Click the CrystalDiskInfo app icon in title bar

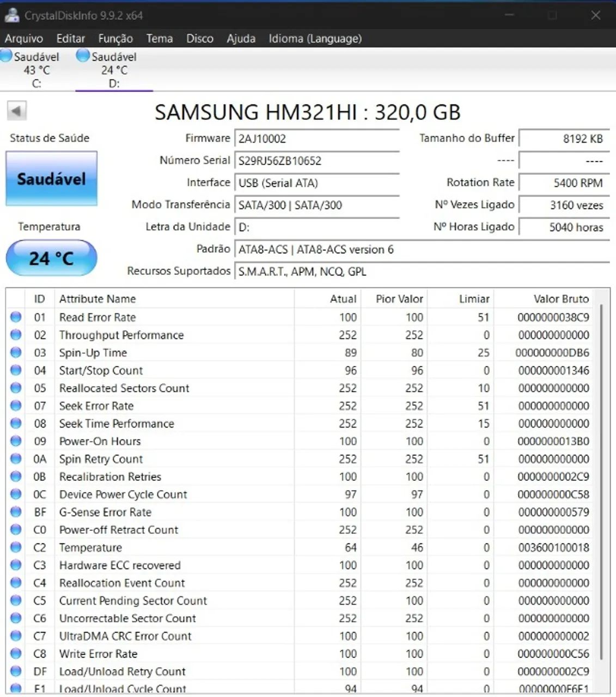coord(11,15)
